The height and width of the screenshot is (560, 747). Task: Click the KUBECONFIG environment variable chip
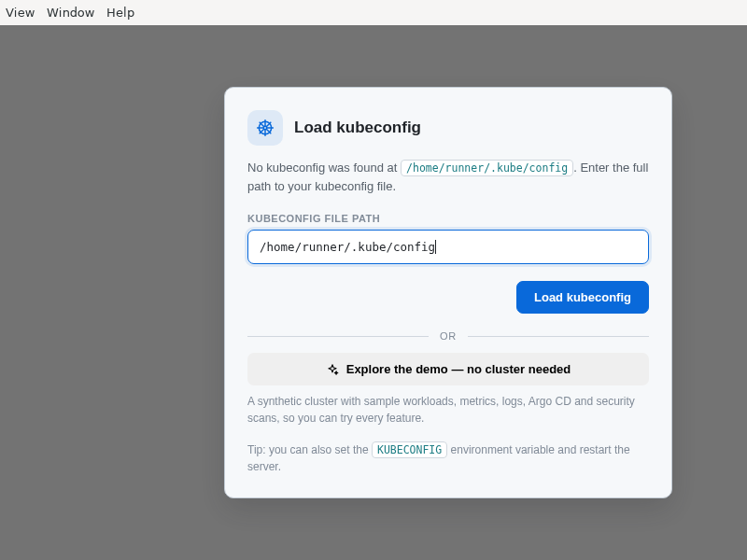coord(409,450)
